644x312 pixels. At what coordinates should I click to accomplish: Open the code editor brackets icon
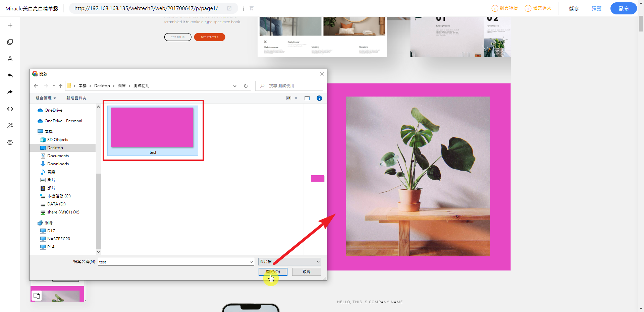pyautogui.click(x=10, y=109)
